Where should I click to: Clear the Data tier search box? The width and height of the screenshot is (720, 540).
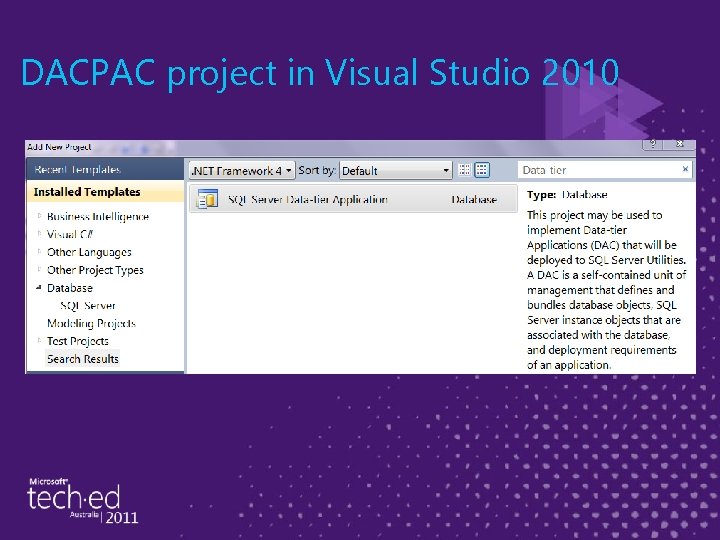pyautogui.click(x=685, y=169)
